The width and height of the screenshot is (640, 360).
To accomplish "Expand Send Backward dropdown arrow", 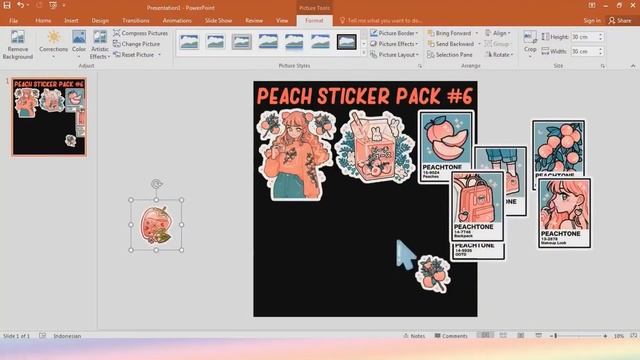I will tap(479, 44).
